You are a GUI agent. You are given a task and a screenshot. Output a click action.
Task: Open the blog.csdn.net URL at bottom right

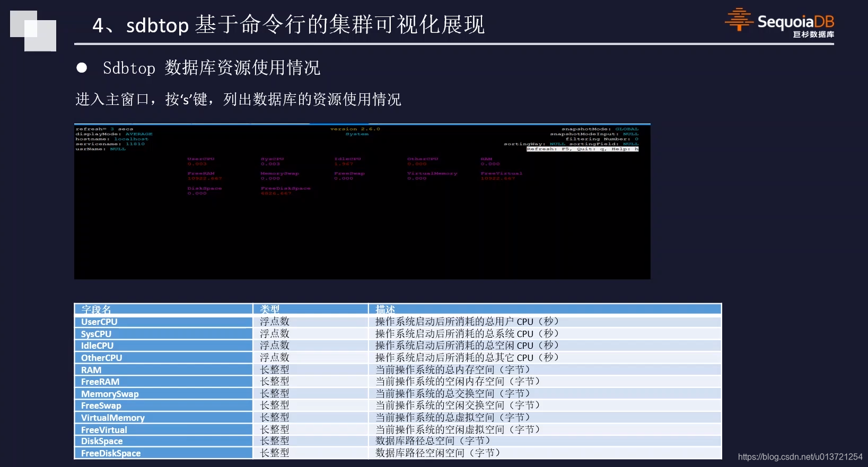pos(800,456)
